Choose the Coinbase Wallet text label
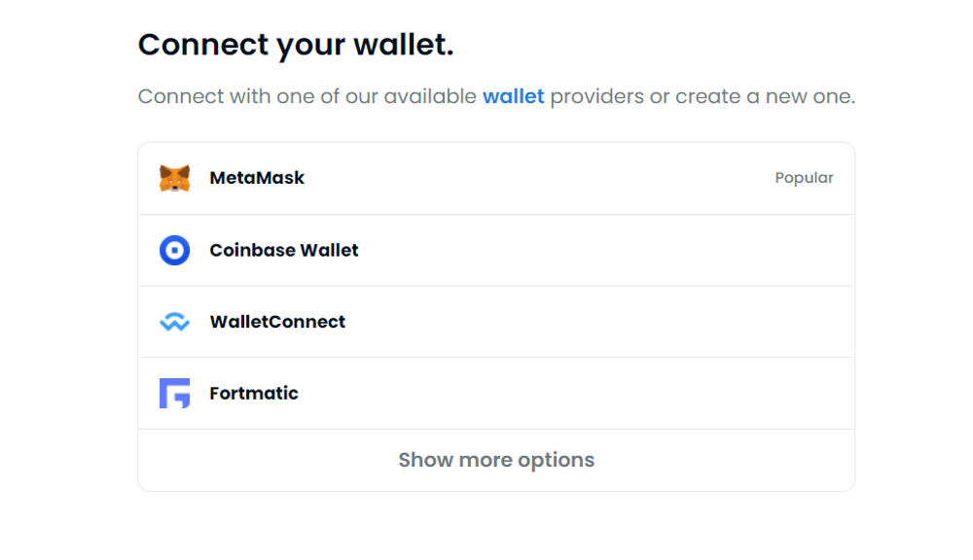Viewport: 973px width, 560px height. click(284, 250)
